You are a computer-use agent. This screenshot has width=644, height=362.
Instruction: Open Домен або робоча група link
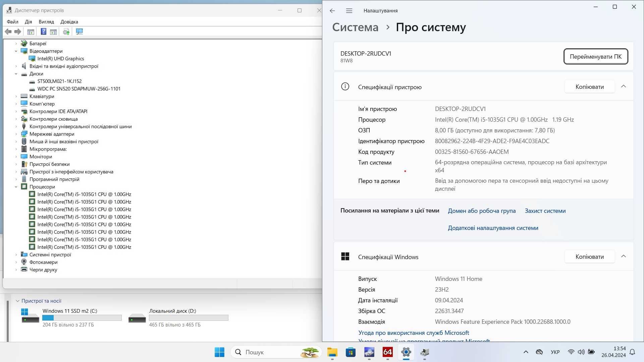pos(482,211)
